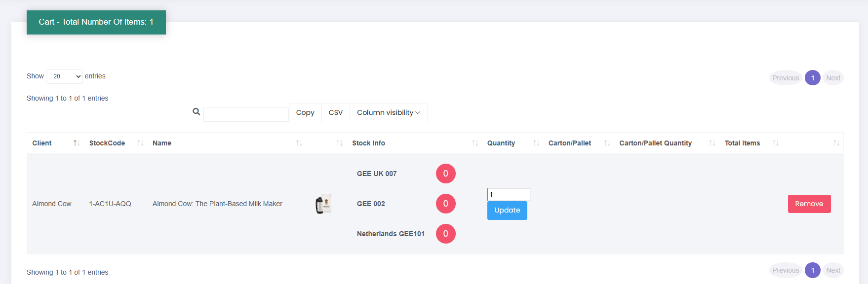Open the show entries dropdown

(x=65, y=76)
